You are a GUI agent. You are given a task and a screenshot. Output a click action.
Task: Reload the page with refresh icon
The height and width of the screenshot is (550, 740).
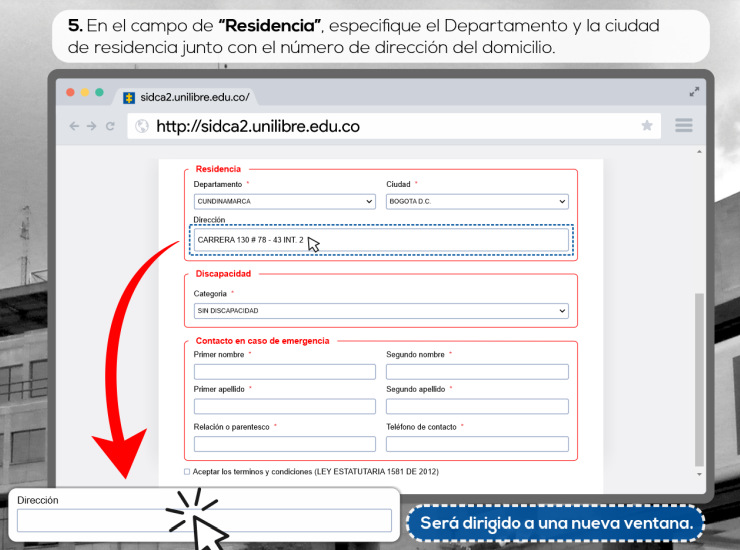click(x=110, y=126)
